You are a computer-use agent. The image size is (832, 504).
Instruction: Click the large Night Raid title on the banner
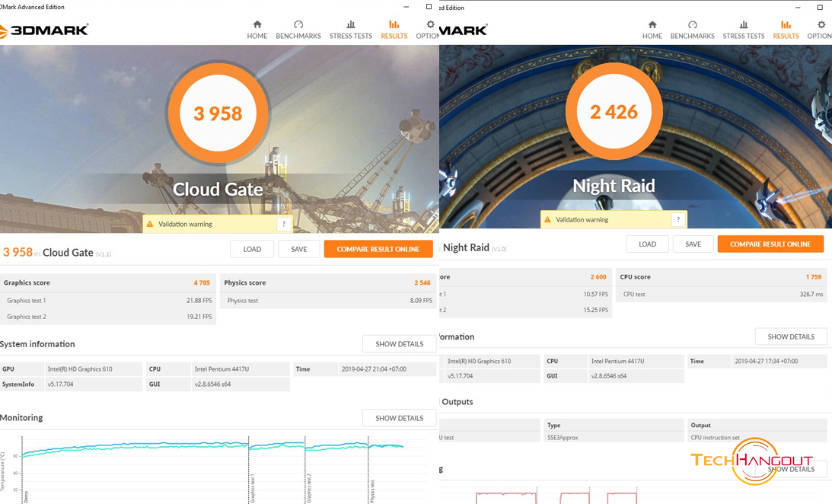click(614, 186)
